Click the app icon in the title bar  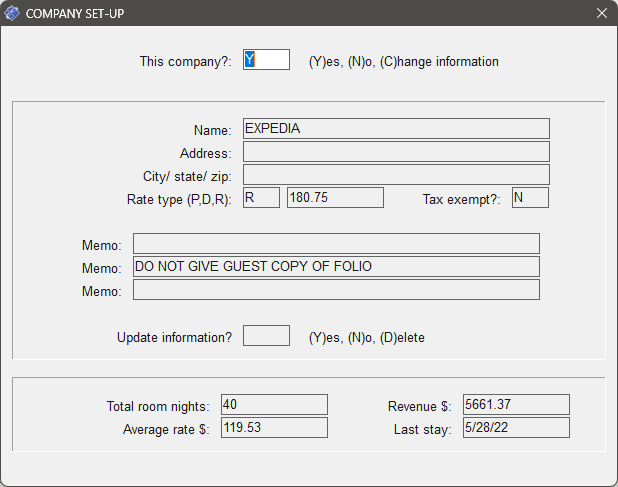tap(12, 13)
